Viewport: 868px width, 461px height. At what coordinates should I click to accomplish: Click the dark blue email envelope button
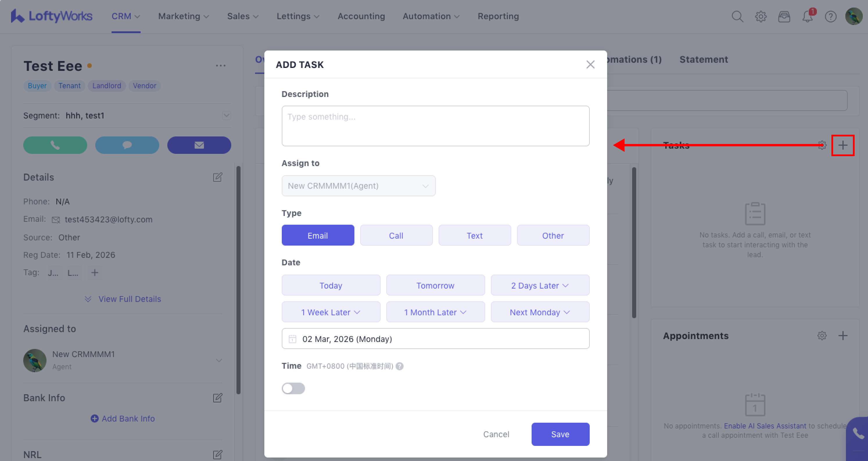tap(199, 145)
